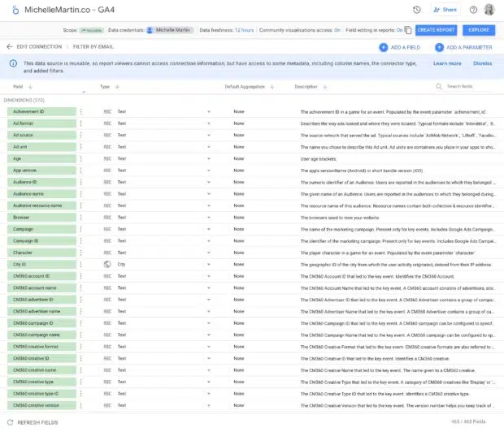Image resolution: width=504 pixels, height=432 pixels.
Task: Click the Search fields input box
Action: (x=470, y=86)
